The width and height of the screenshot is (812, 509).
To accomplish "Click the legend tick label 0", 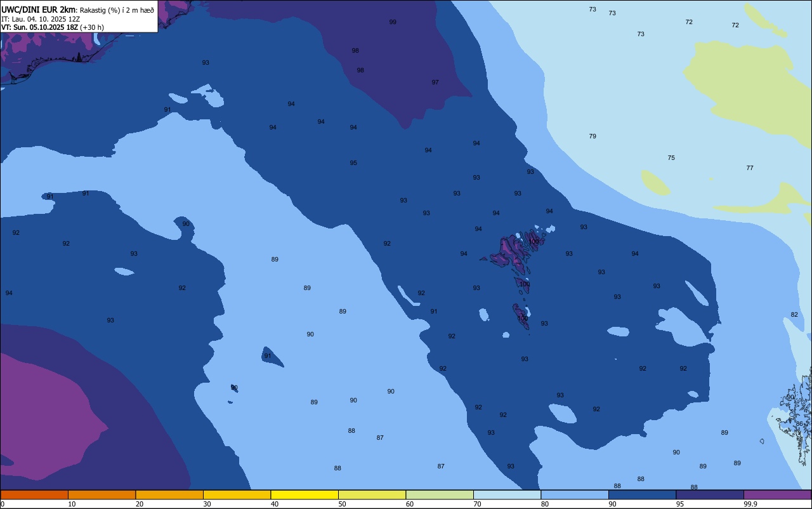I will [3, 504].
